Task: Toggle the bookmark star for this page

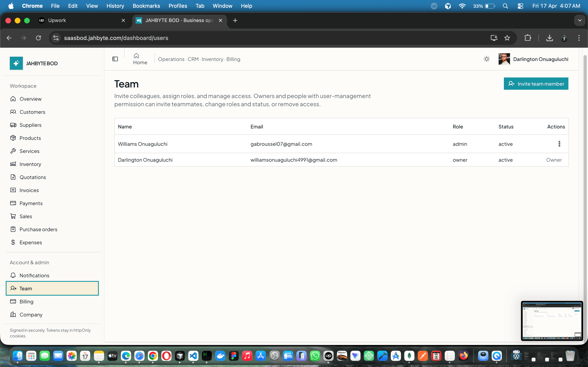Action: point(507,38)
